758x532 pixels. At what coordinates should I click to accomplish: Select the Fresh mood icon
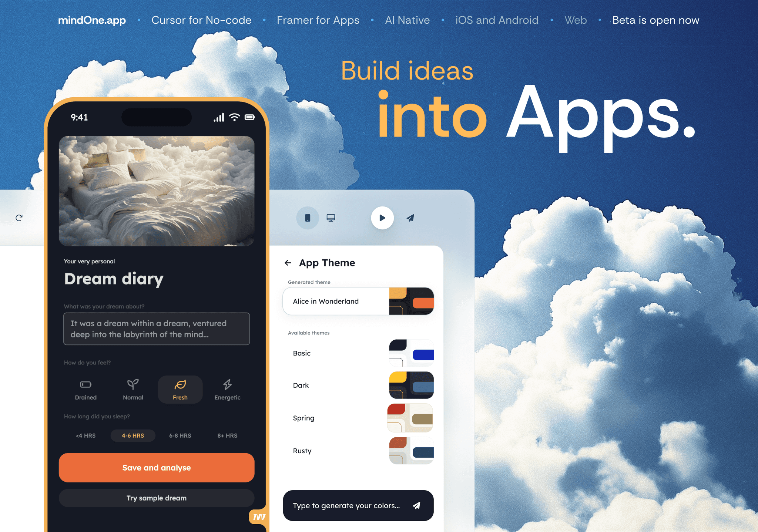[180, 386]
